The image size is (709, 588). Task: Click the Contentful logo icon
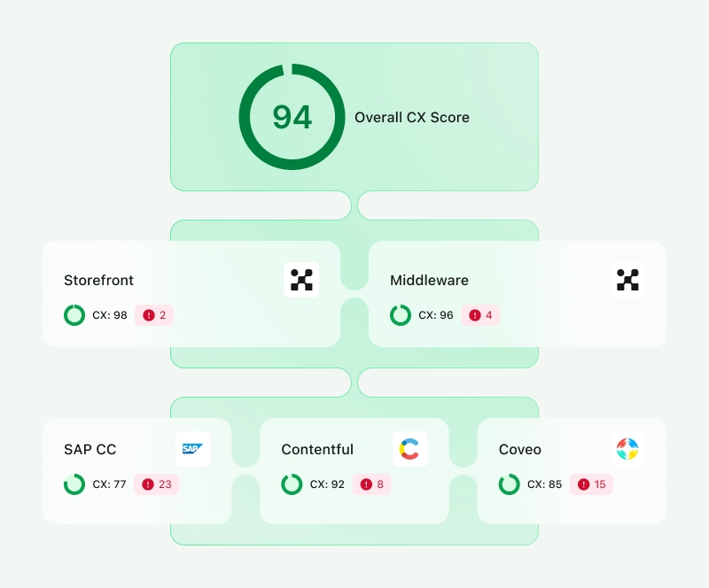409,449
